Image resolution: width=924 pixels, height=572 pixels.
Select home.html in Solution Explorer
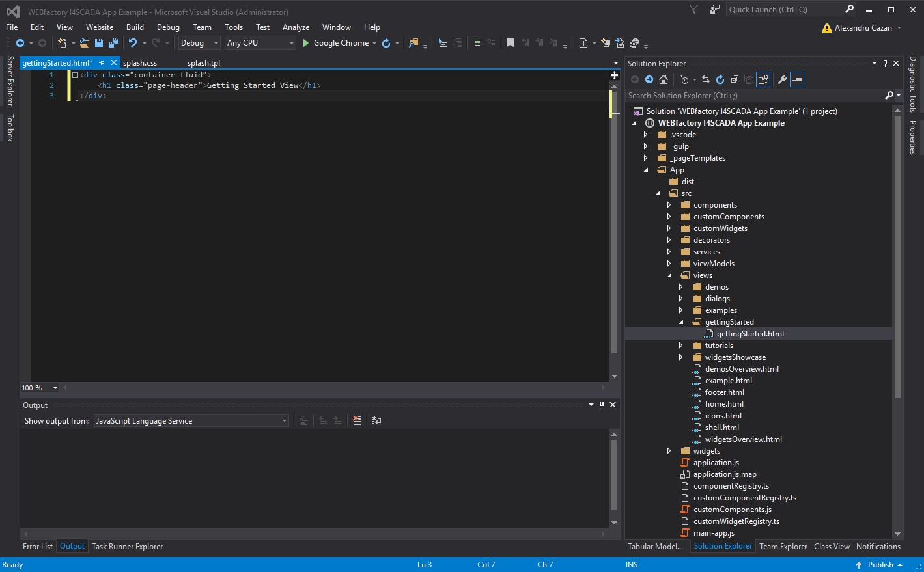click(724, 404)
